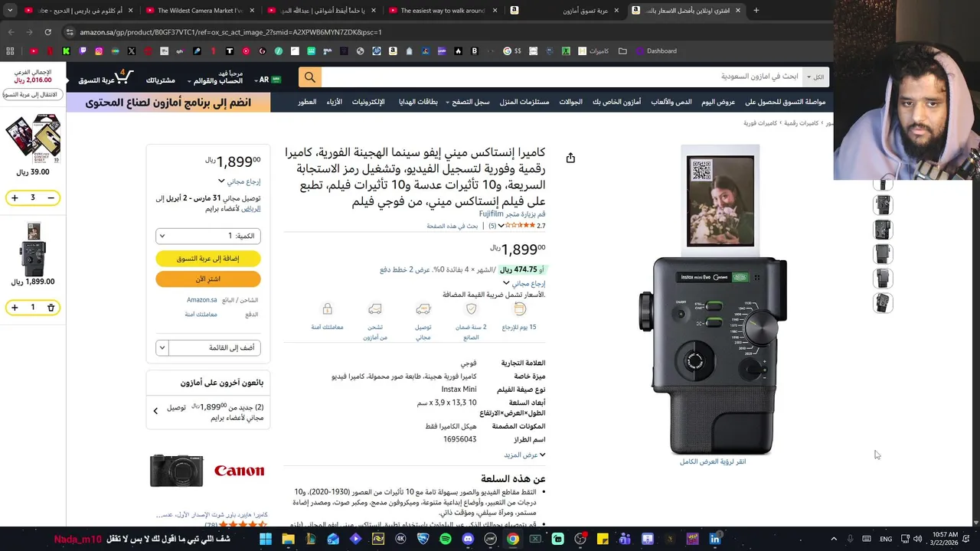Open the search category dropdown (الكل)
The width and height of the screenshot is (980, 551).
point(815,77)
